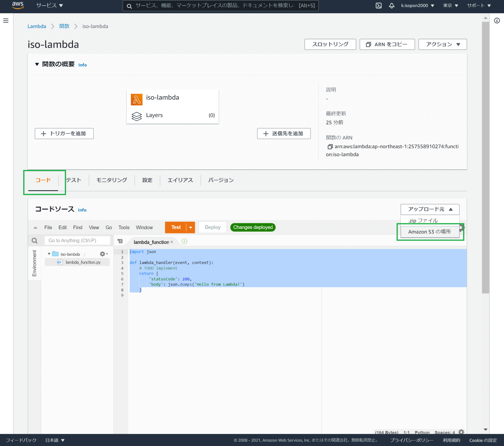Click the Go to Anything search field
504x446 pixels.
tap(78, 240)
